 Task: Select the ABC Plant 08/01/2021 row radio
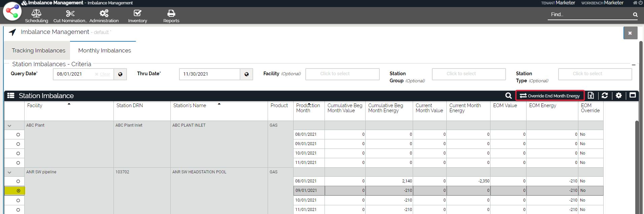pos(18,135)
